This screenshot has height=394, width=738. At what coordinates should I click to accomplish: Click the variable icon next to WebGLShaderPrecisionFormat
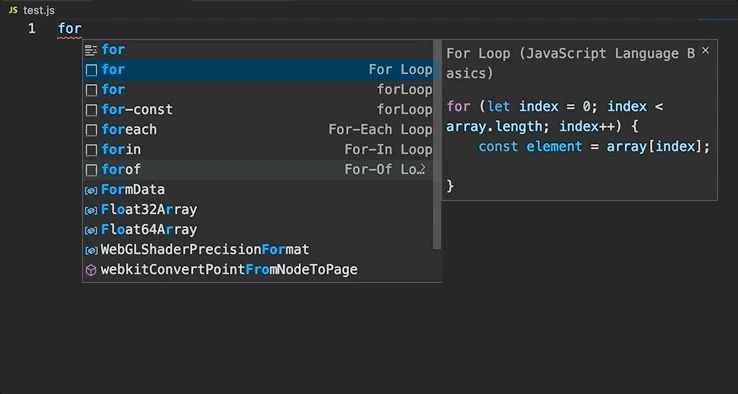(x=91, y=250)
